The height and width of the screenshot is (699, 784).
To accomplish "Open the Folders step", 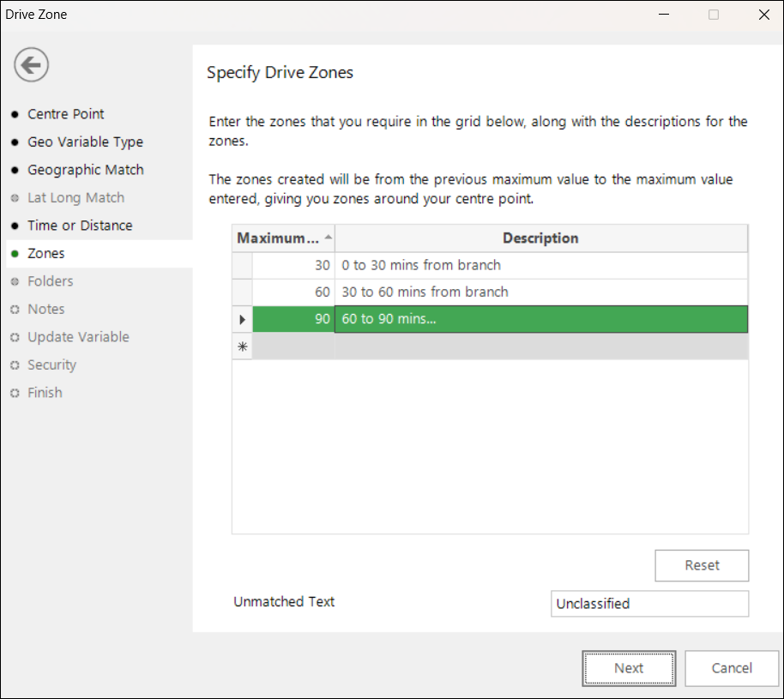I will pyautogui.click(x=50, y=281).
